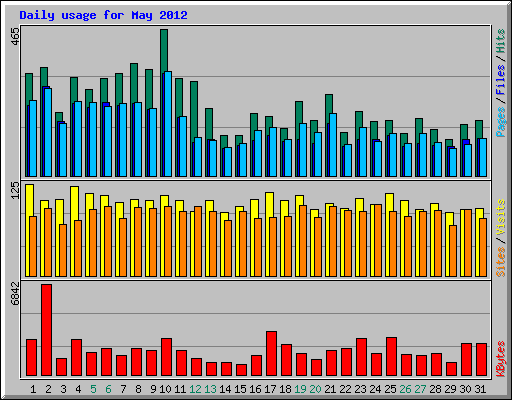Image resolution: width=512 pixels, height=400 pixels.
Task: Select the green weekend day 26 label
Action: tap(405, 389)
